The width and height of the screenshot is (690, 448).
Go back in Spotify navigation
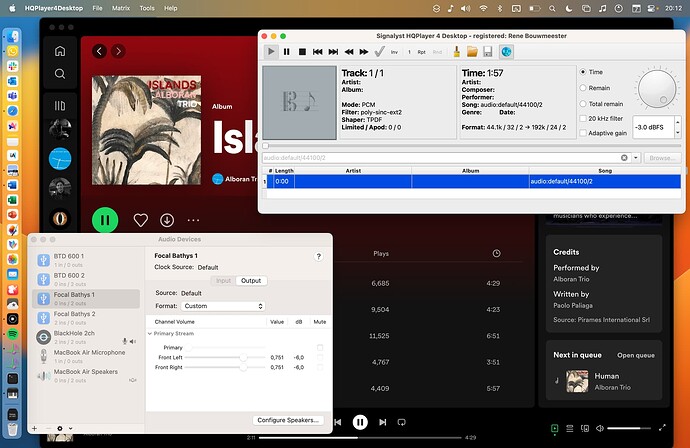[99, 51]
